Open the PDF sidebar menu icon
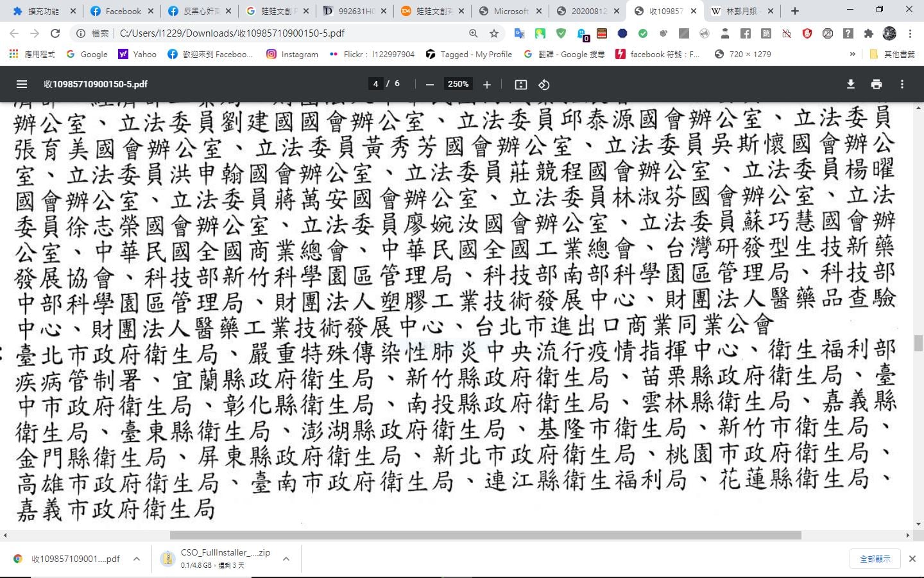 (22, 84)
